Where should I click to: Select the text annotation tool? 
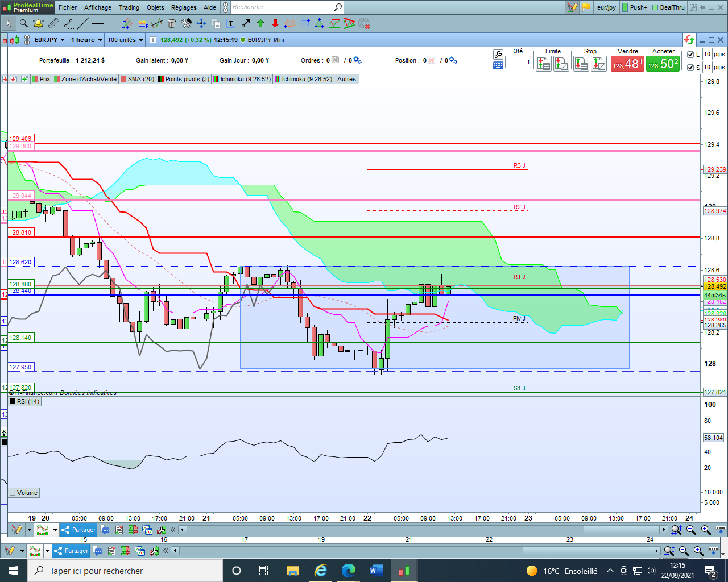pos(231,23)
